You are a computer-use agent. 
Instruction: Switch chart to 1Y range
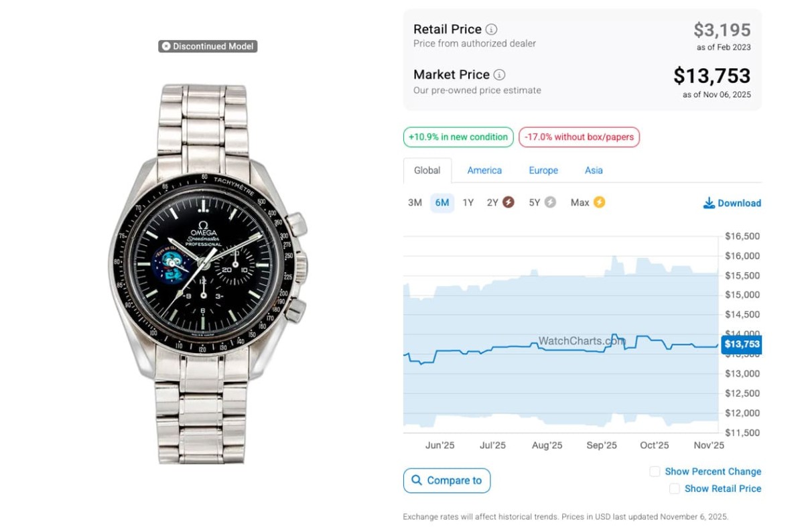468,203
